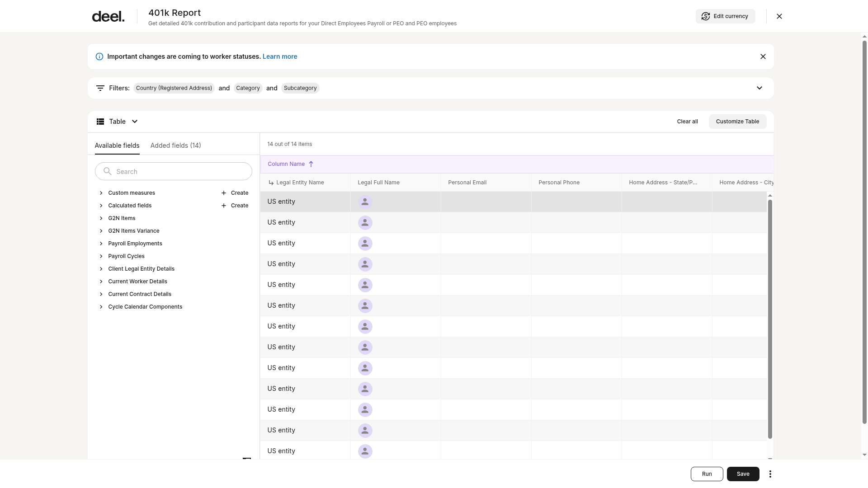This screenshot has width=868, height=488.
Task: Click the Home Address - City column header
Action: [743, 183]
